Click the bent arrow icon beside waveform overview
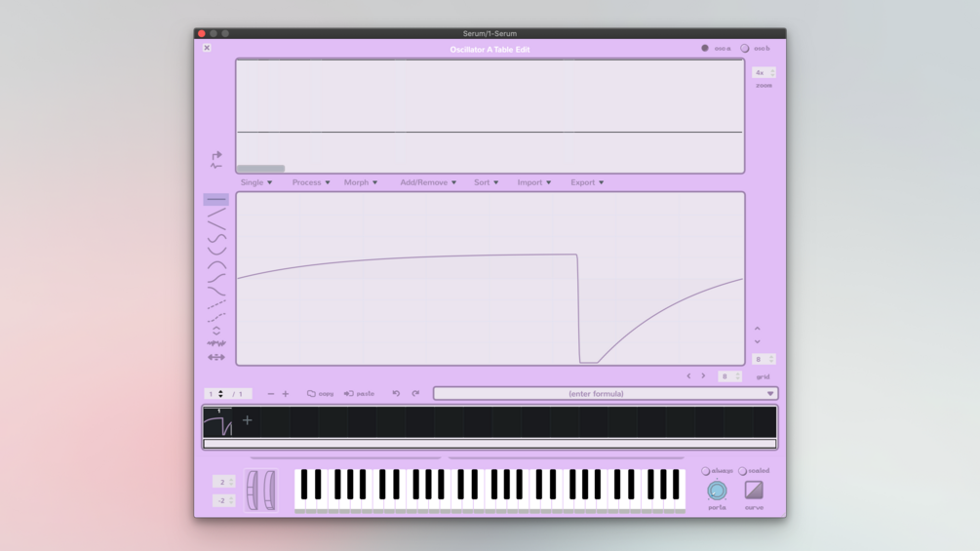The height and width of the screenshot is (551, 980). coord(216,155)
